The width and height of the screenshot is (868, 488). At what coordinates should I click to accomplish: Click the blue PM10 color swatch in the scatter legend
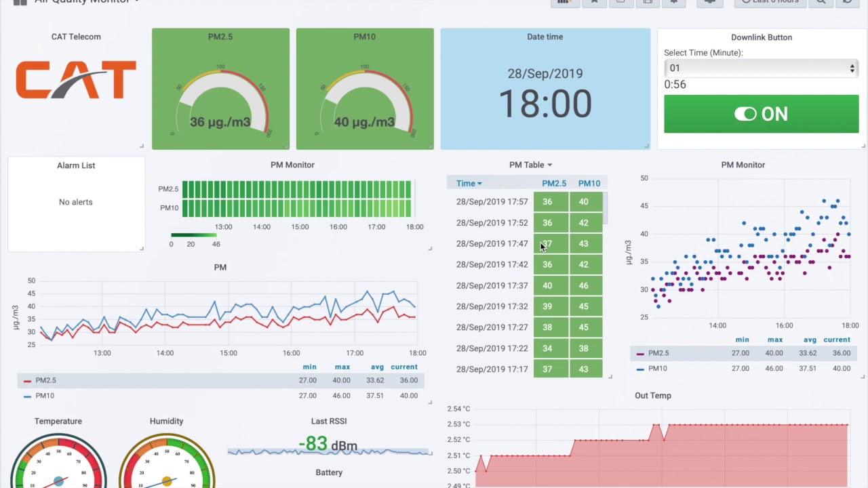click(x=640, y=369)
